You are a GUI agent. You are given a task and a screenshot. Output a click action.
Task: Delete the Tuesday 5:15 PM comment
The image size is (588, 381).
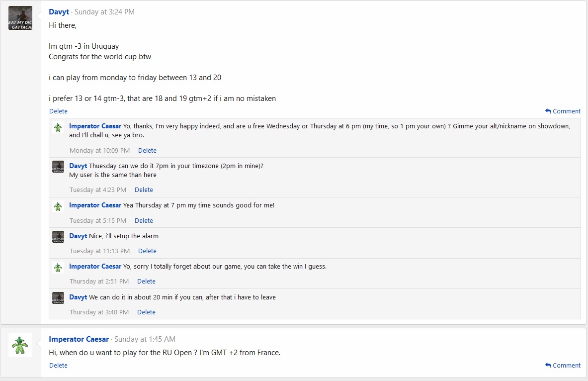tap(144, 221)
